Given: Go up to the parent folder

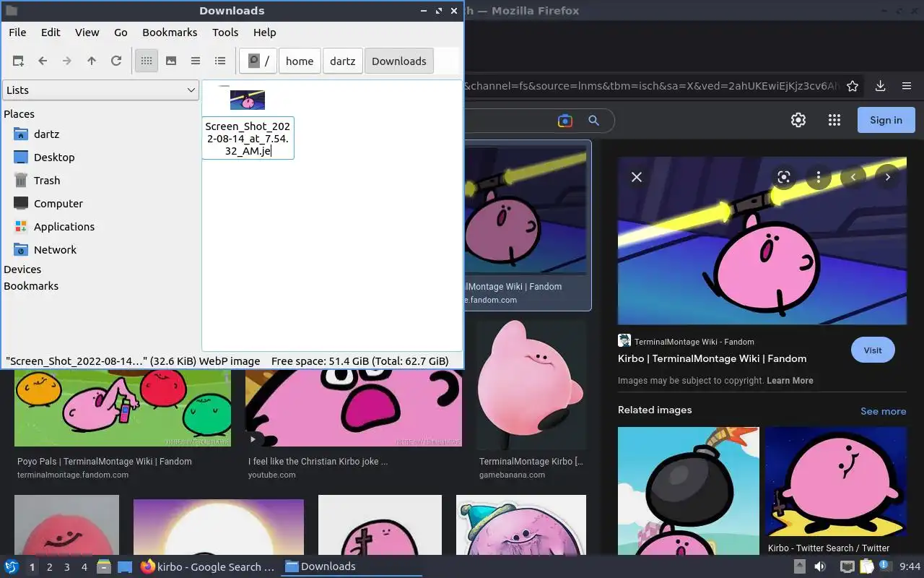Looking at the screenshot, I should click(92, 61).
